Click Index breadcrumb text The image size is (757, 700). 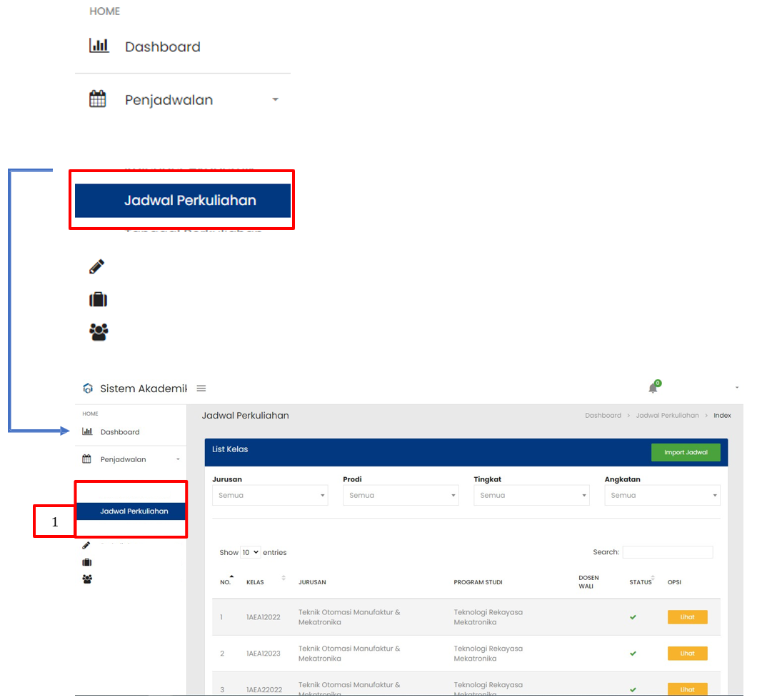[722, 415]
